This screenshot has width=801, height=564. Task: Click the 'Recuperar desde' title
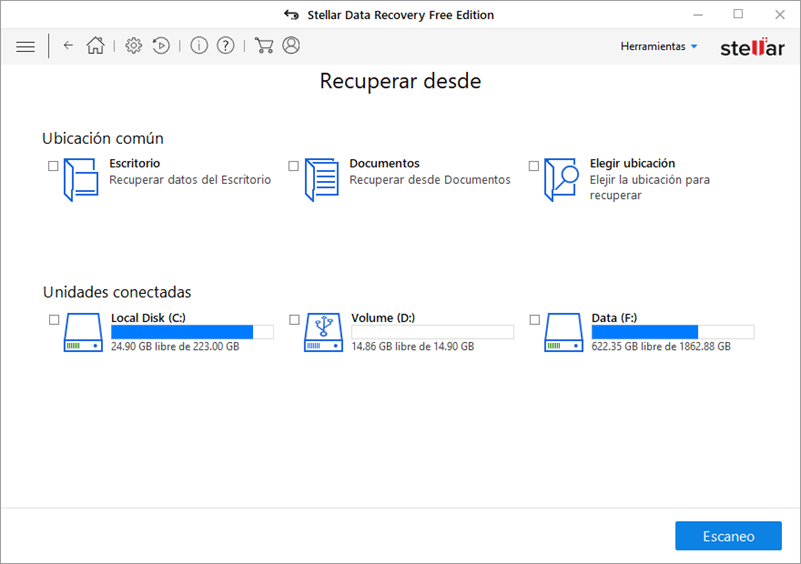click(x=400, y=81)
